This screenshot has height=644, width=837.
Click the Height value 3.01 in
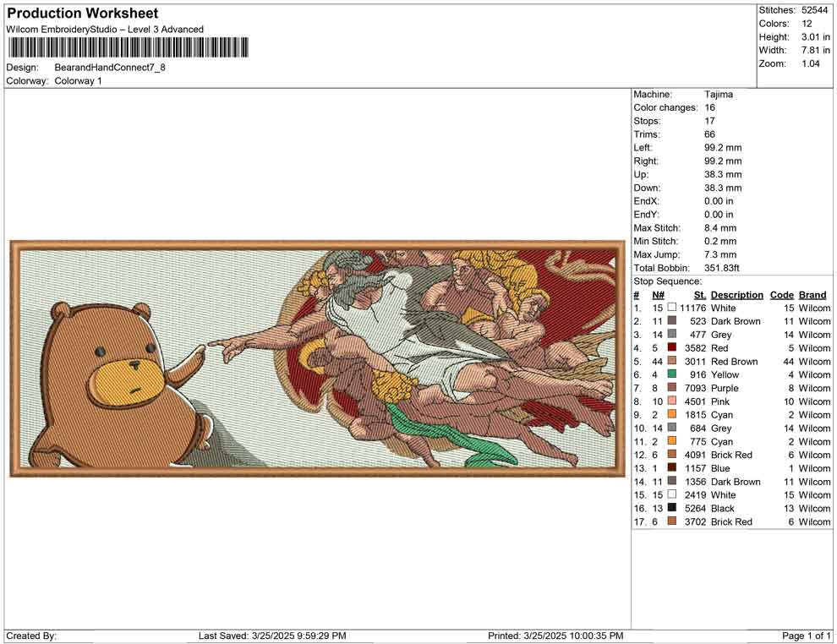point(816,37)
